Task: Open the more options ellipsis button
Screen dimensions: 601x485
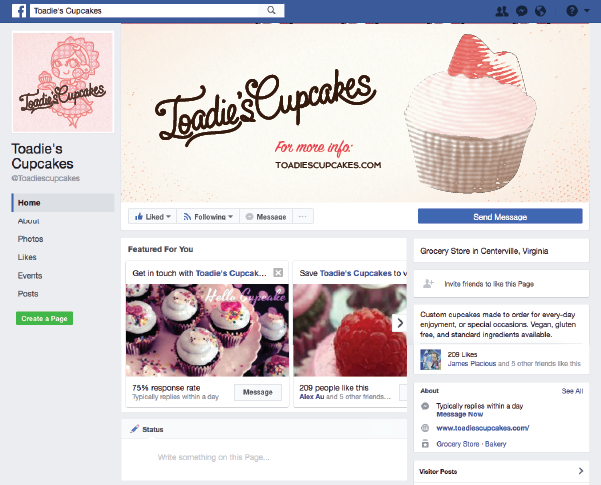Action: 303,217
